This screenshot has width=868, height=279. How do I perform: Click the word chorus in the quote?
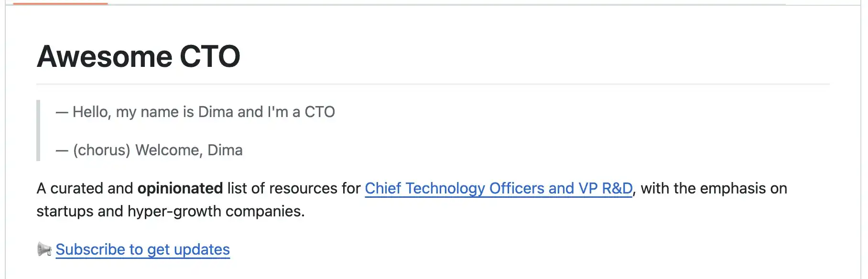[101, 150]
